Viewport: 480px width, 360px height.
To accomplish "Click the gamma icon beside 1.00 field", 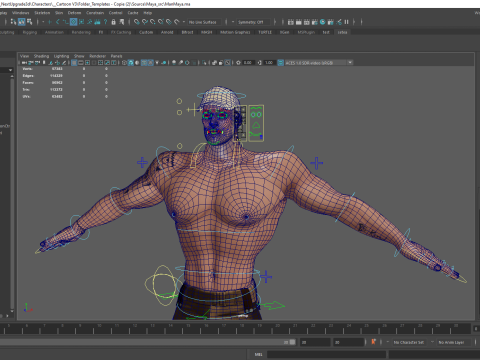I will click(x=260, y=63).
